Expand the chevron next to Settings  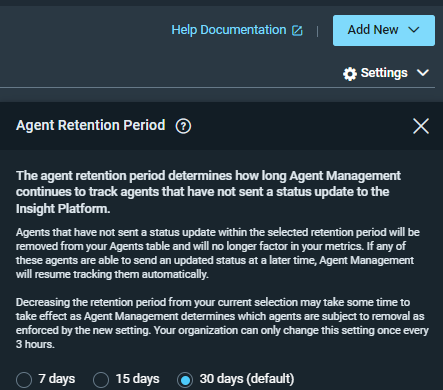pyautogui.click(x=423, y=73)
